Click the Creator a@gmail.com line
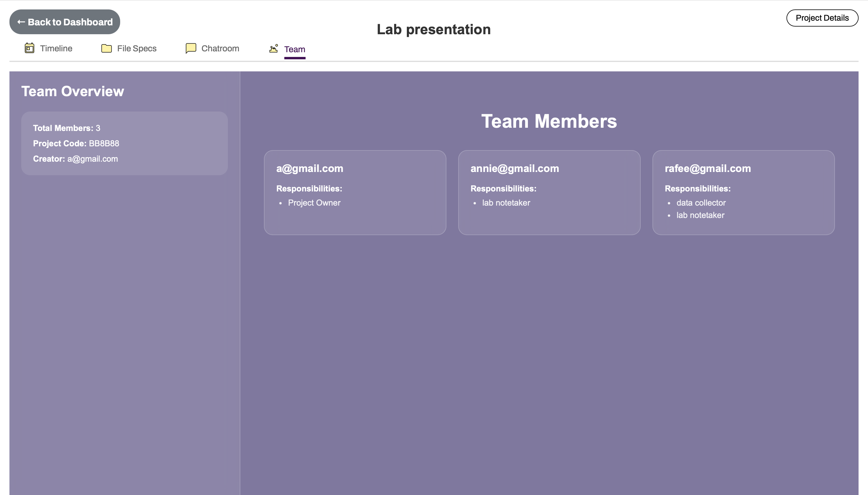The height and width of the screenshot is (495, 868). coord(75,159)
